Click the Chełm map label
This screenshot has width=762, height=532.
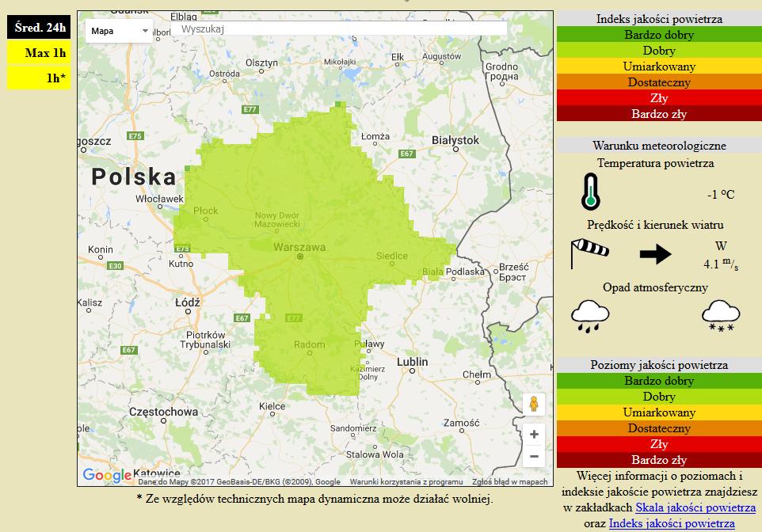476,374
